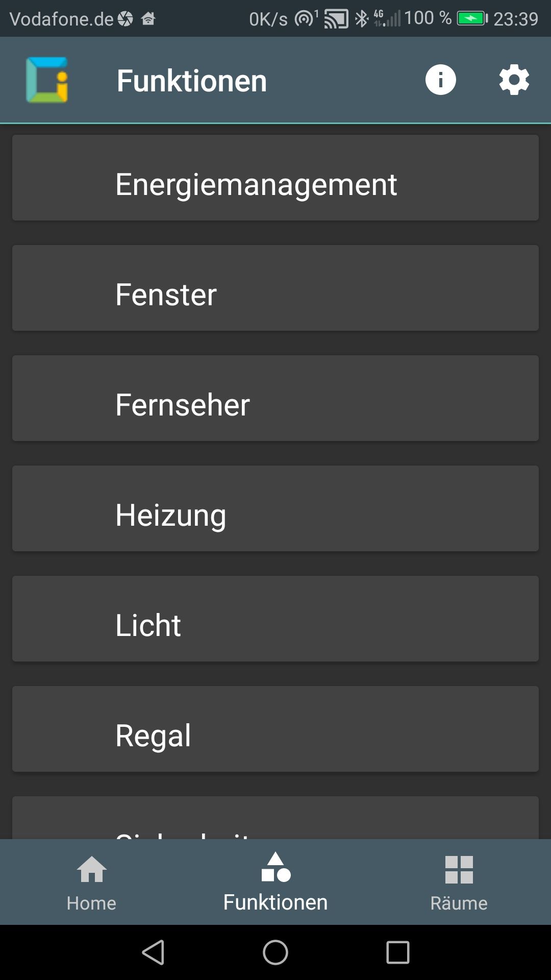Viewport: 551px width, 980px height.
Task: Open settings via the gear icon
Action: 514,80
